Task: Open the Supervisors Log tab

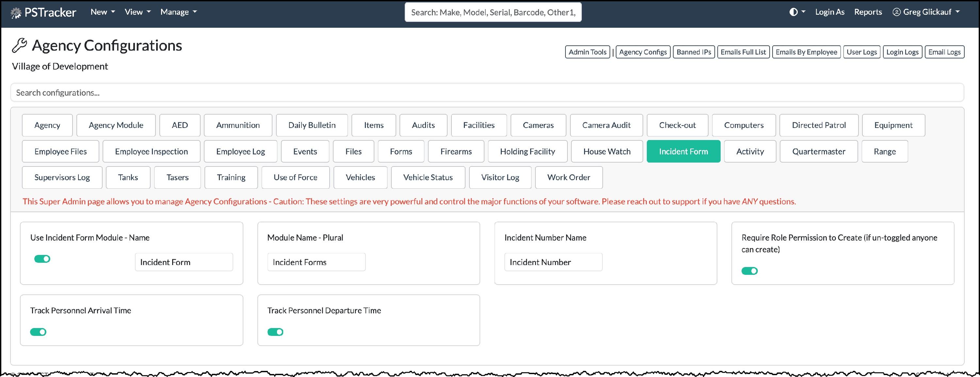Action: tap(62, 178)
